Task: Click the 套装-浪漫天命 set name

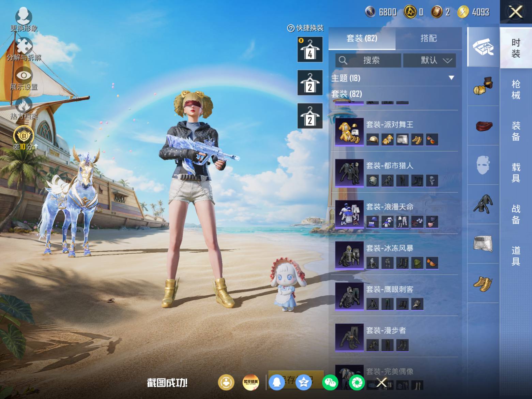Action: (390, 207)
